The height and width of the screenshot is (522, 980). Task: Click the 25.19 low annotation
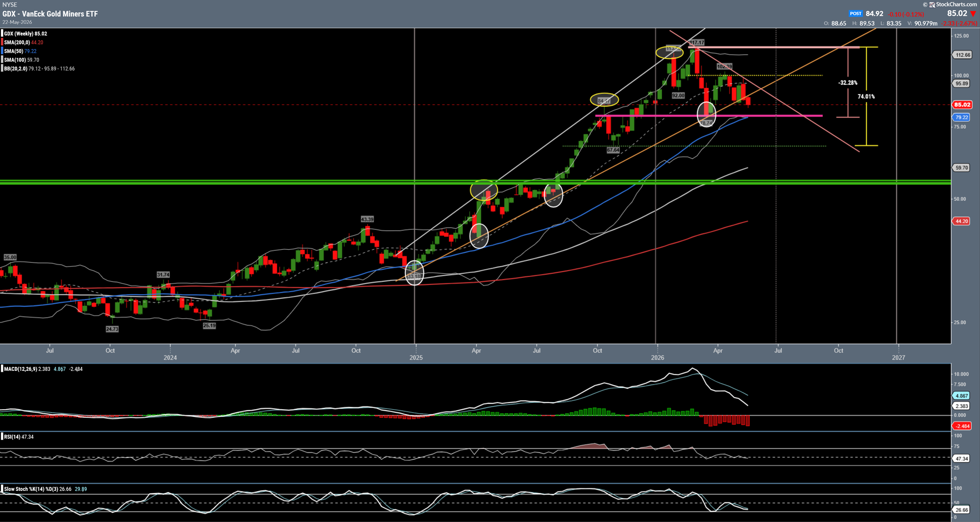tap(209, 326)
